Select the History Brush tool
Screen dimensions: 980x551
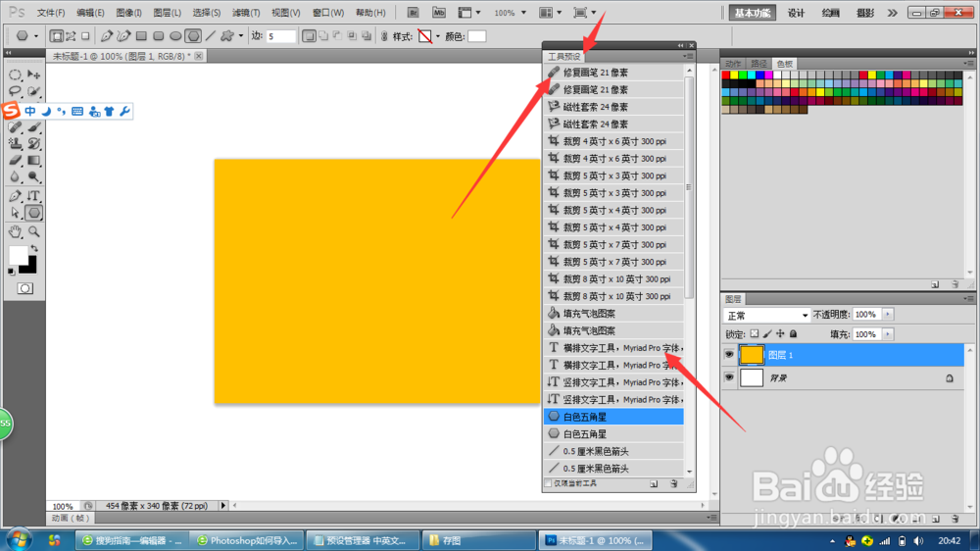click(33, 143)
